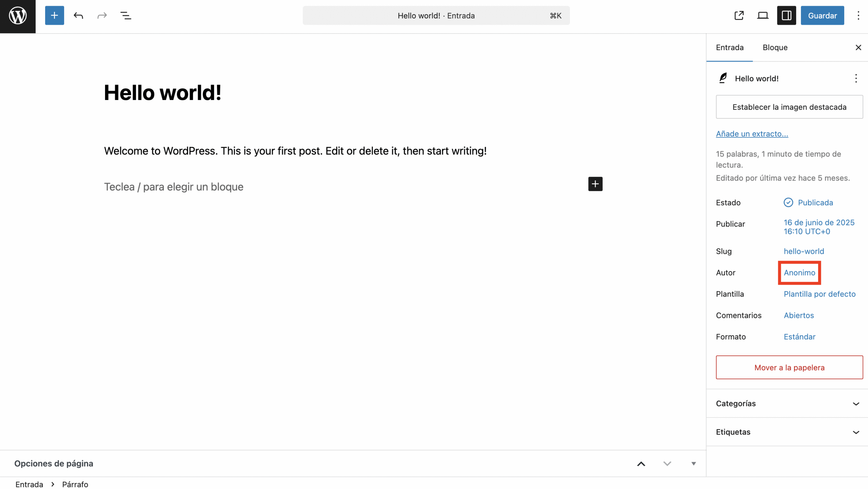Open the block inserter plus button
868x489 pixels.
[x=54, y=16]
